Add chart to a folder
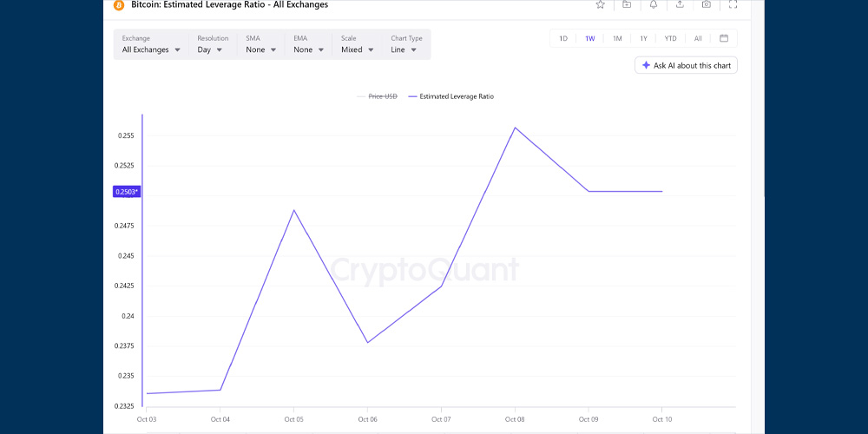Screen dimensions: 868x434 [x=627, y=4]
